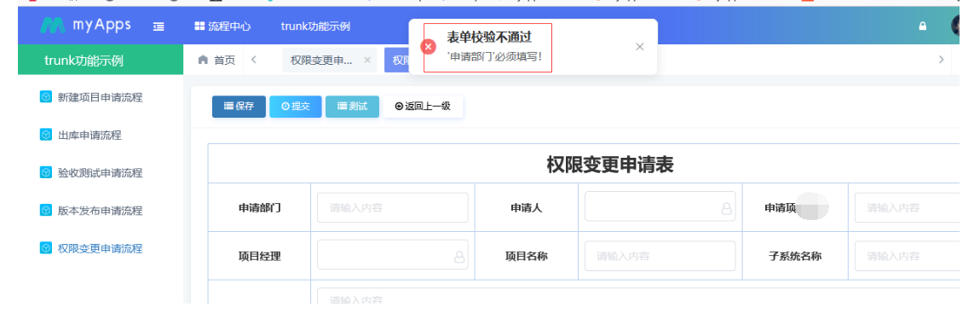Viewport: 980px width, 313px height.
Task: Click the 保存 button
Action: 239,107
